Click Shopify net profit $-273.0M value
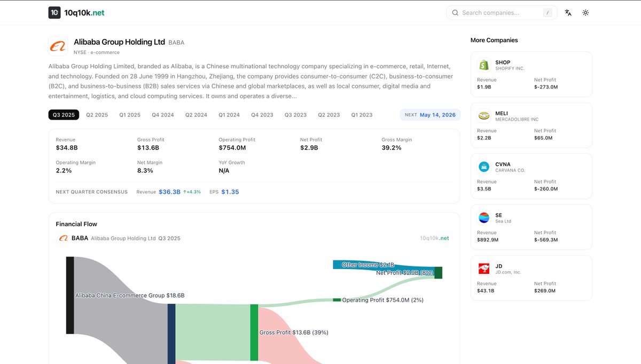Viewport: 641px width, 364px height. coord(546,87)
